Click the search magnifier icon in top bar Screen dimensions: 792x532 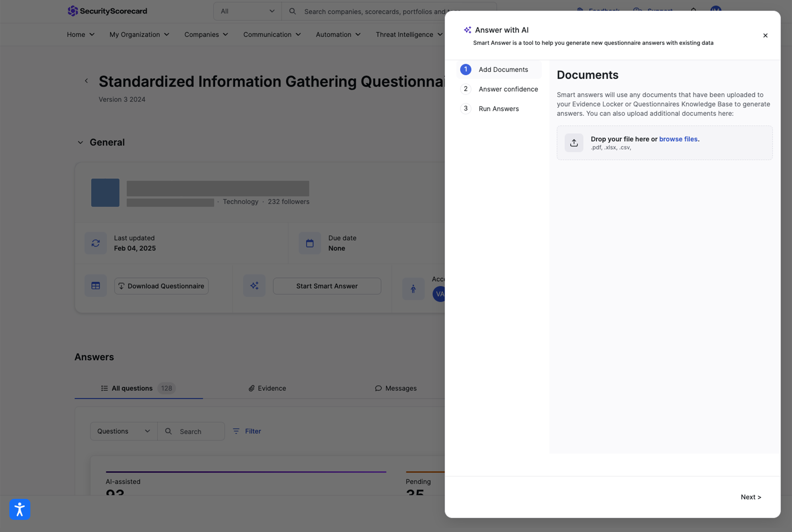pyautogui.click(x=292, y=11)
